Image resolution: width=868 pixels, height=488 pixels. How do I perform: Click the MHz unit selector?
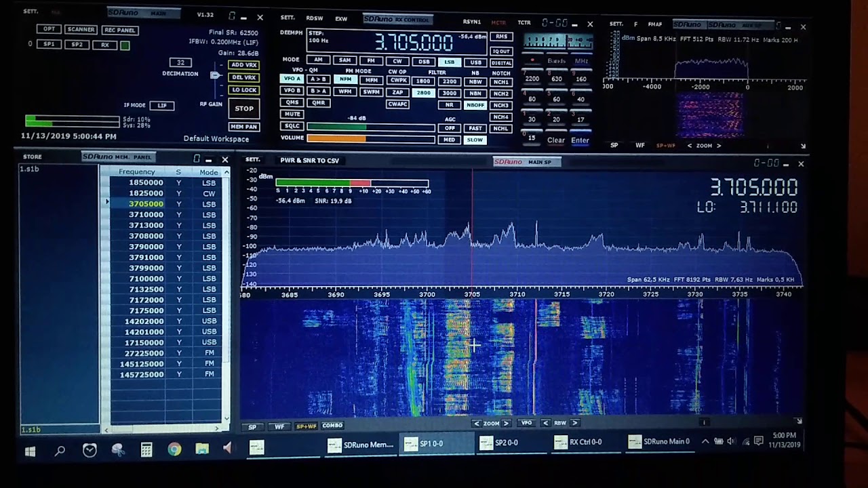581,61
